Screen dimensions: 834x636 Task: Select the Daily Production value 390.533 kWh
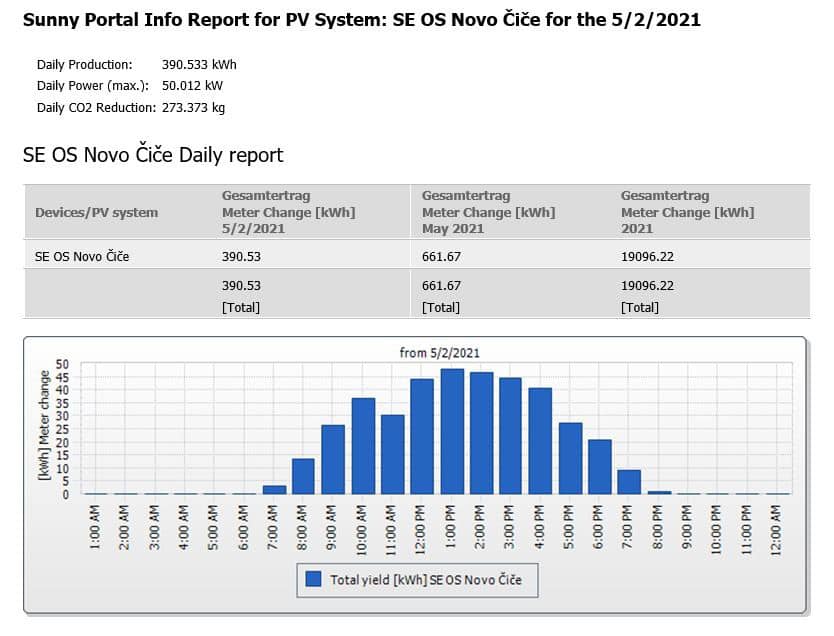(199, 65)
